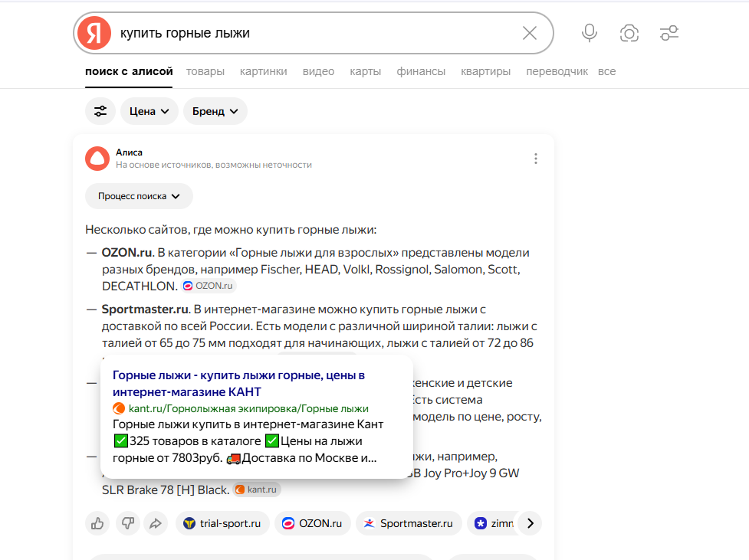Open the three-dot menu in Алиса card
749x560 pixels.
pos(535,159)
